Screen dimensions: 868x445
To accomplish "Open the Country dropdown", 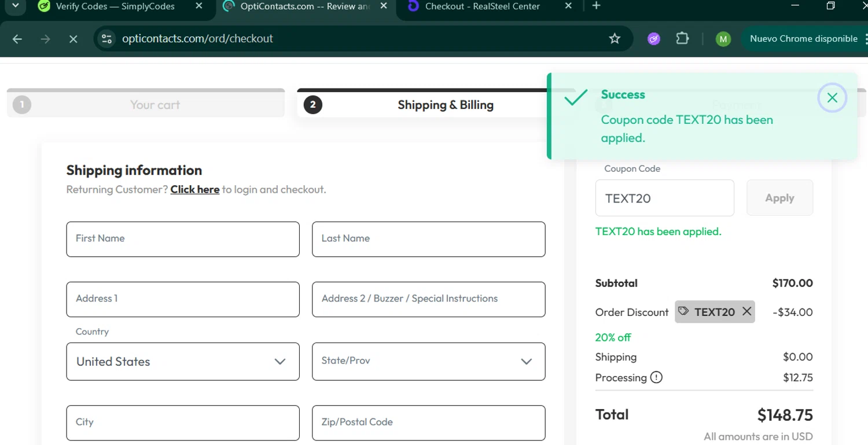I will coord(183,362).
